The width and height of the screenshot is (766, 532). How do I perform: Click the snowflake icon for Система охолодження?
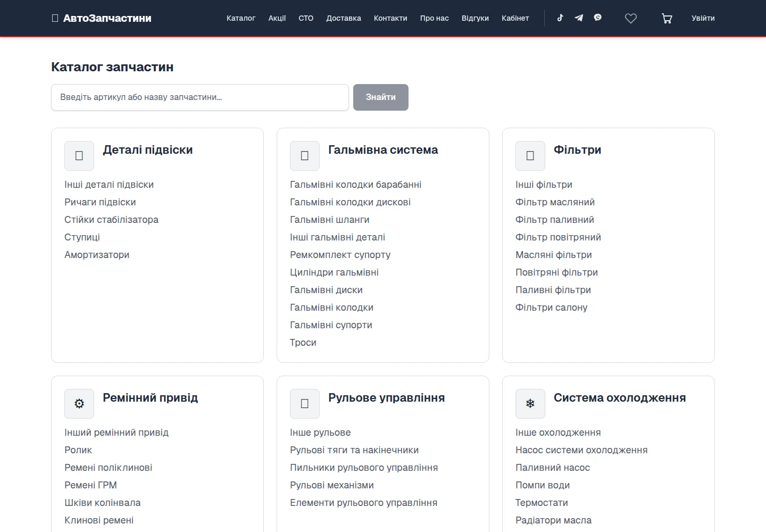[530, 404]
